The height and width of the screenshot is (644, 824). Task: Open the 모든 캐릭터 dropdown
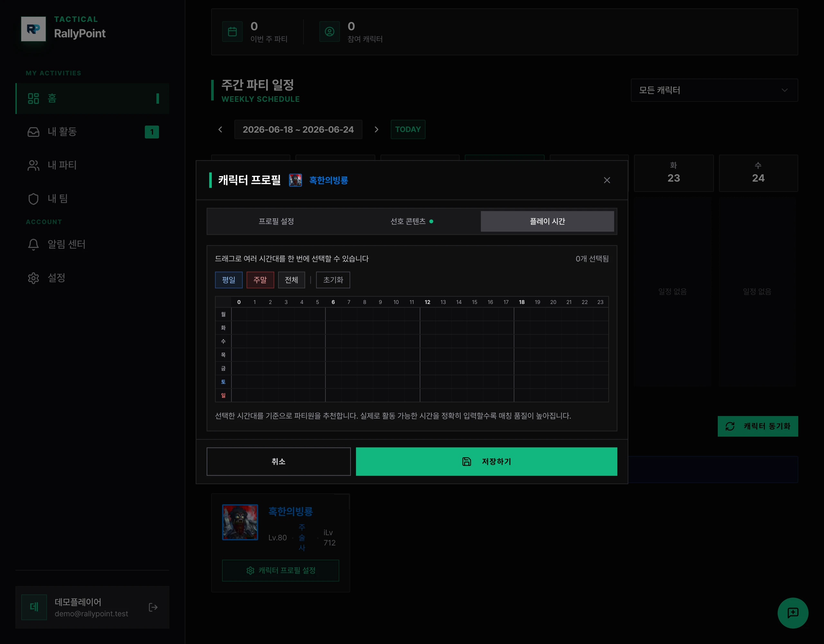pos(714,90)
